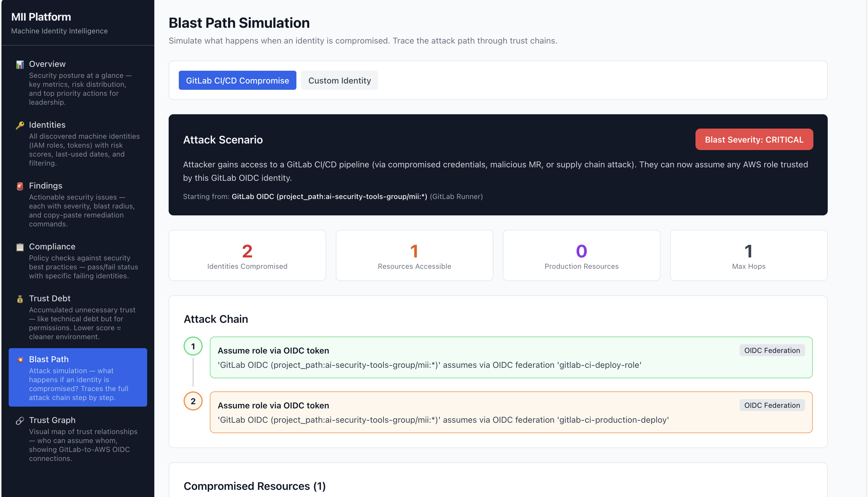Click the Blast Path explosion icon

coord(20,360)
